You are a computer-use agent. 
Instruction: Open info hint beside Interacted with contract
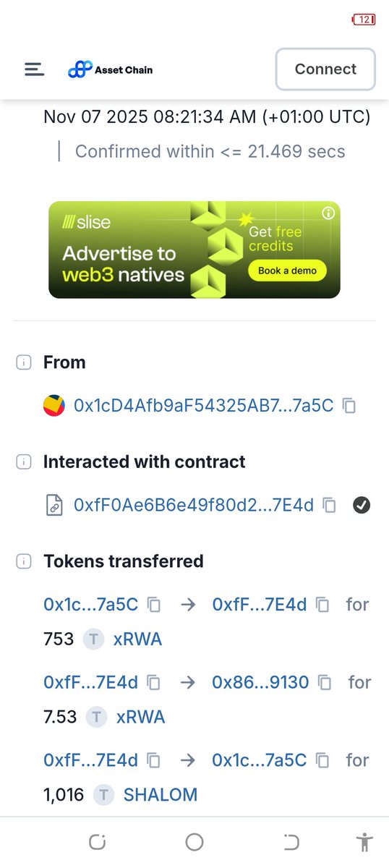[x=23, y=462]
